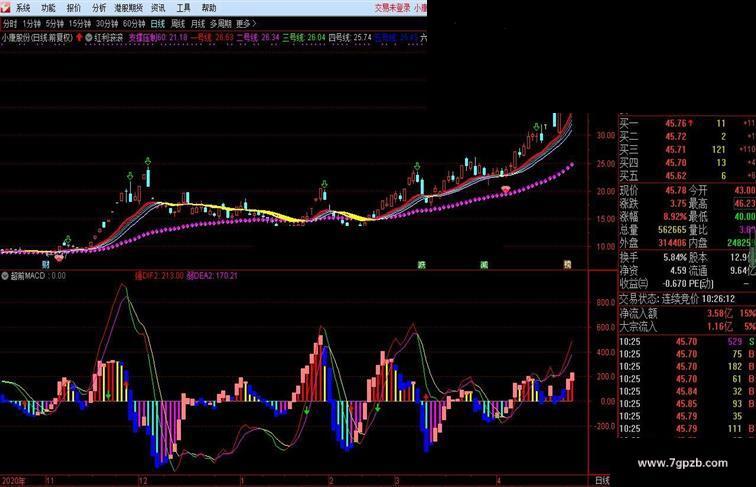Click the 一号线 26.63 indicator value
This screenshot has width=756, height=487.
coord(212,38)
